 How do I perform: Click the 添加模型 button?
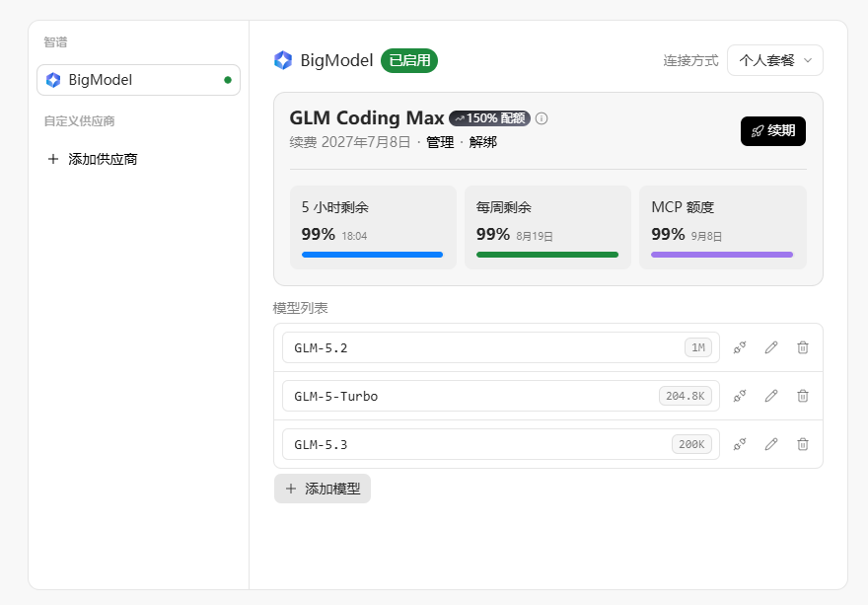[x=323, y=489]
